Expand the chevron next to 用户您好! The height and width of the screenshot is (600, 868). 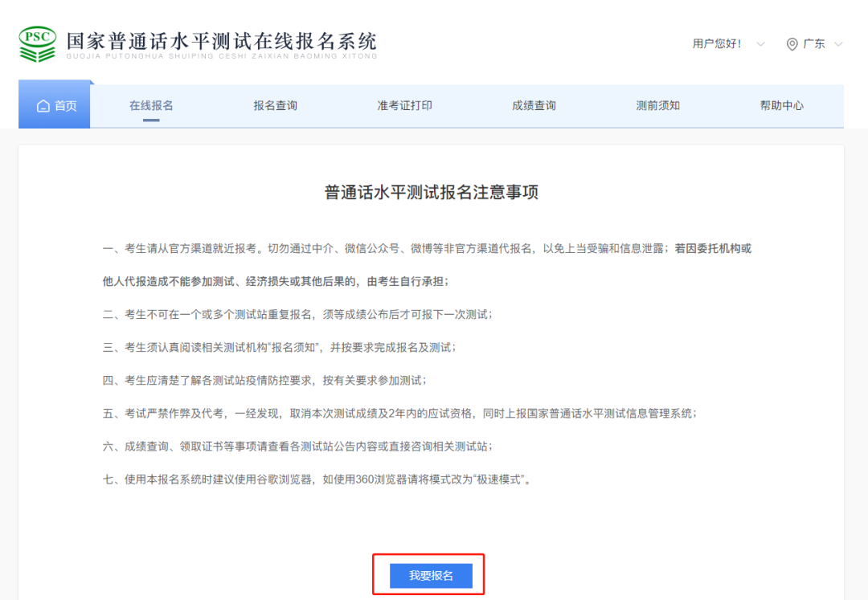pos(760,43)
